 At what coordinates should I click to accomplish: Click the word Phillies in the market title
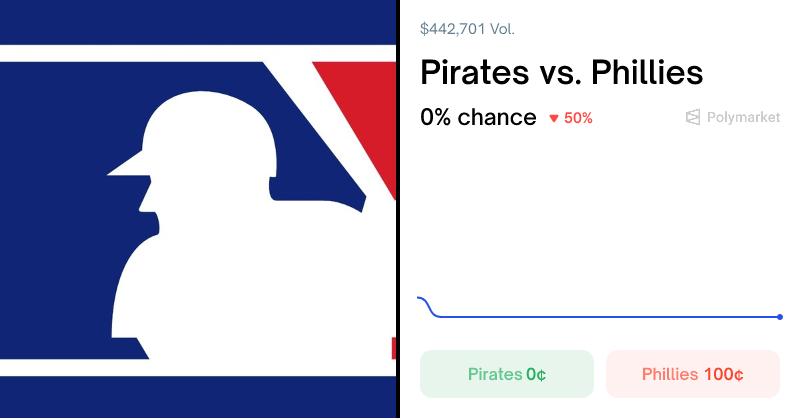pyautogui.click(x=646, y=73)
